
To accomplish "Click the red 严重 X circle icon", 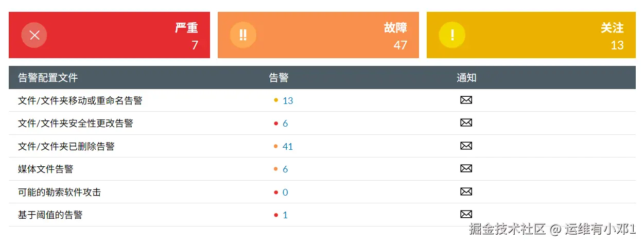I will pos(34,35).
